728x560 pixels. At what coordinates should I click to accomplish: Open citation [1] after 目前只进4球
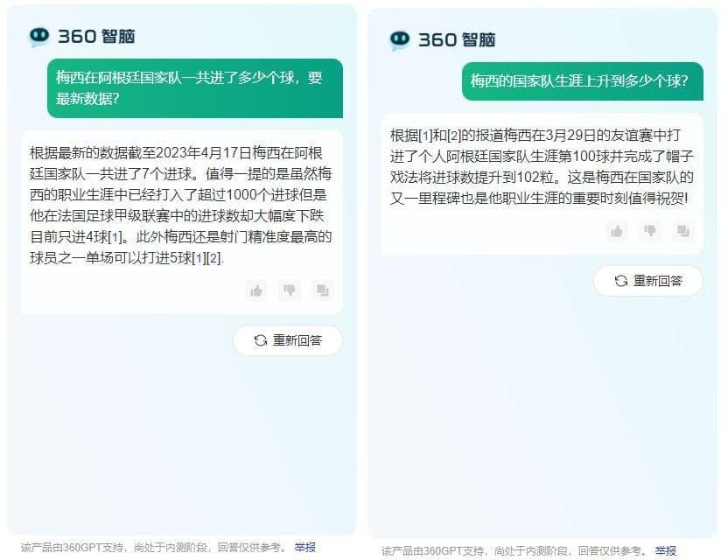115,237
